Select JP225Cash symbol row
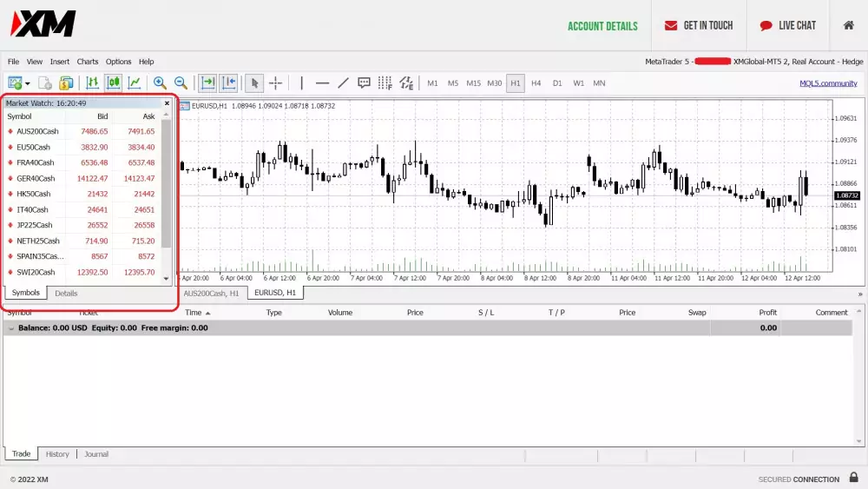The width and height of the screenshot is (868, 489). coord(82,225)
